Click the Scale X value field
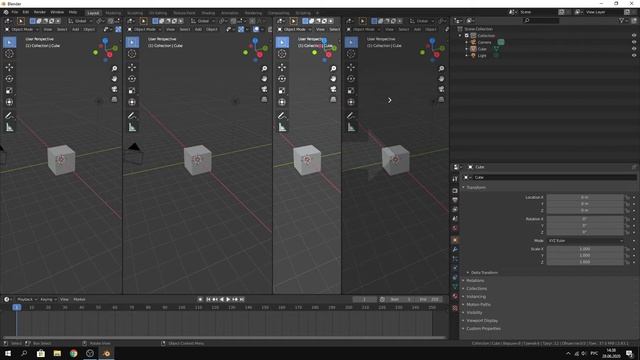The height and width of the screenshot is (360, 640). click(585, 249)
